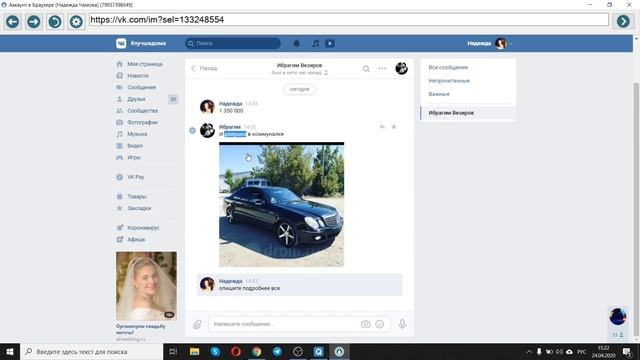Focus the URL address bar

tap(349, 20)
